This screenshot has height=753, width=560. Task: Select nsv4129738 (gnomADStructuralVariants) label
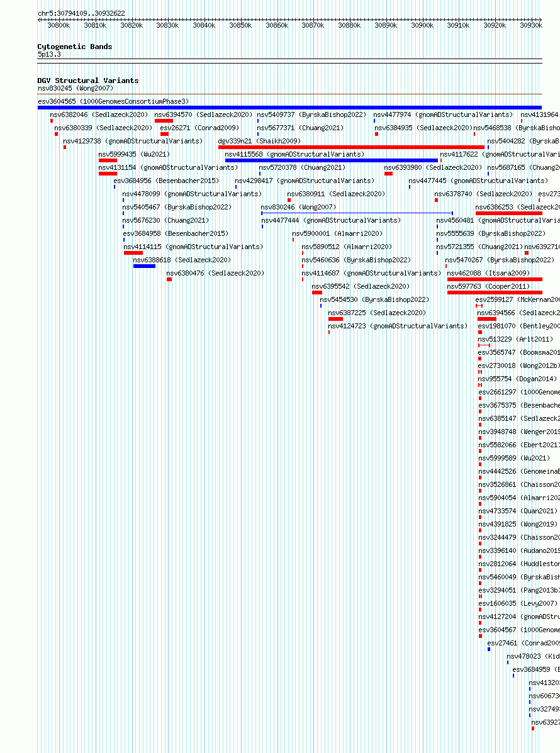tap(133, 141)
